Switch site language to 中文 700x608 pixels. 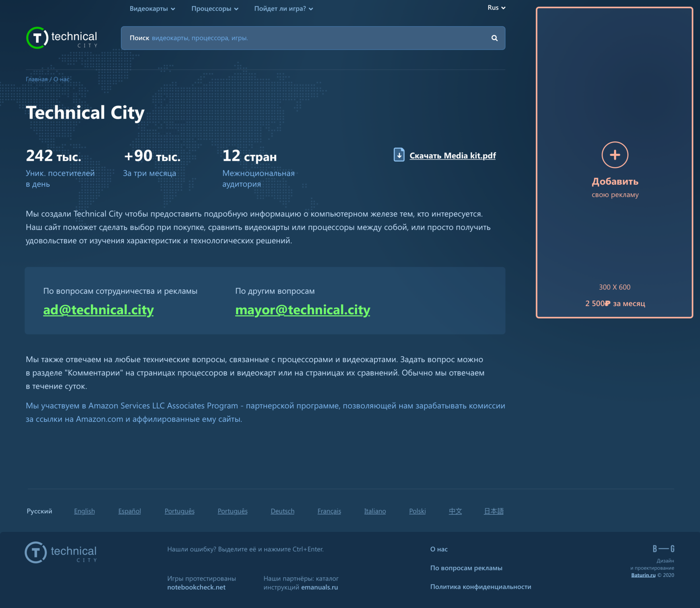tap(455, 511)
